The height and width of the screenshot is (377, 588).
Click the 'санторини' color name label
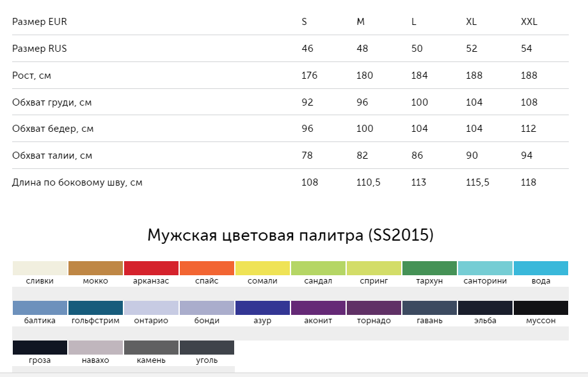coord(485,281)
